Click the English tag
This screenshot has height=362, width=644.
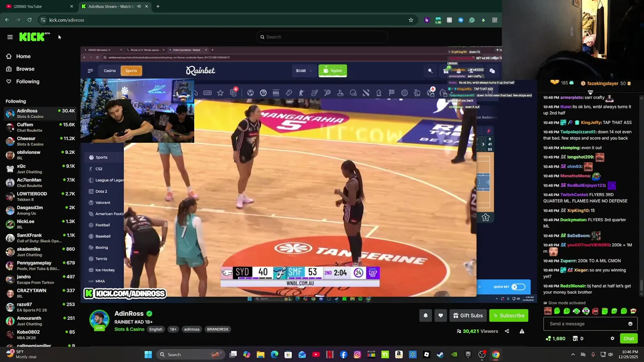(x=155, y=329)
